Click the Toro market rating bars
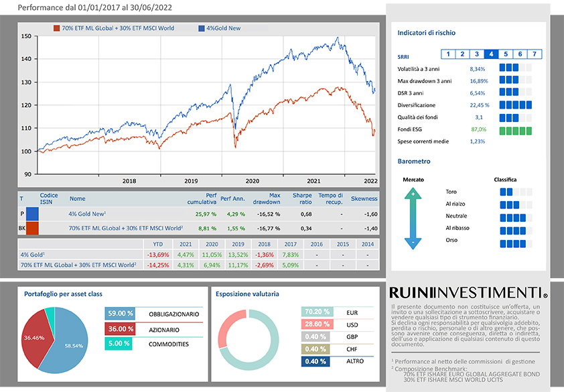This screenshot has height=392, width=564. [x=516, y=192]
